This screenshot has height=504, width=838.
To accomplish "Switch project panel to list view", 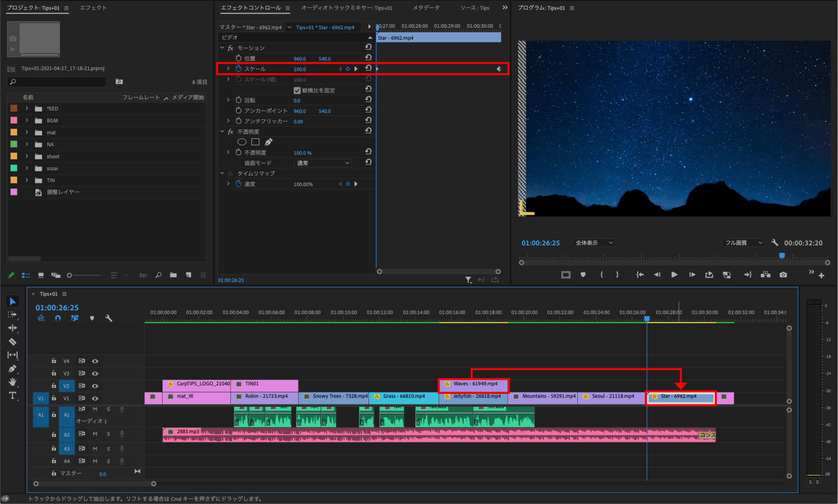I will [26, 275].
